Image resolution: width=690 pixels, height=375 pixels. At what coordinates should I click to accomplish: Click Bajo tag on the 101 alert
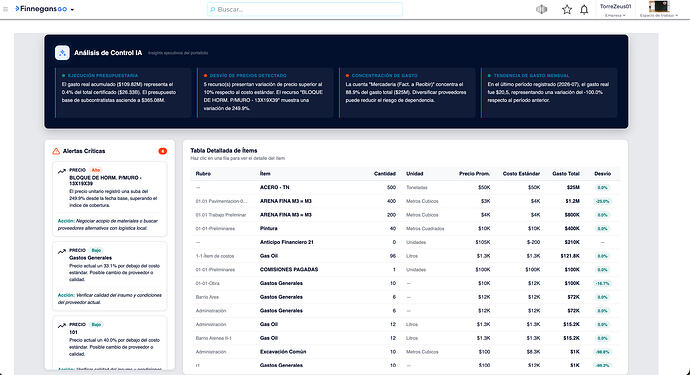pyautogui.click(x=96, y=324)
